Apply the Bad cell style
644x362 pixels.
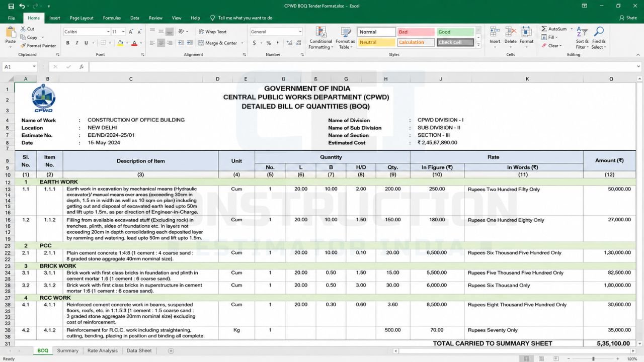(x=416, y=32)
